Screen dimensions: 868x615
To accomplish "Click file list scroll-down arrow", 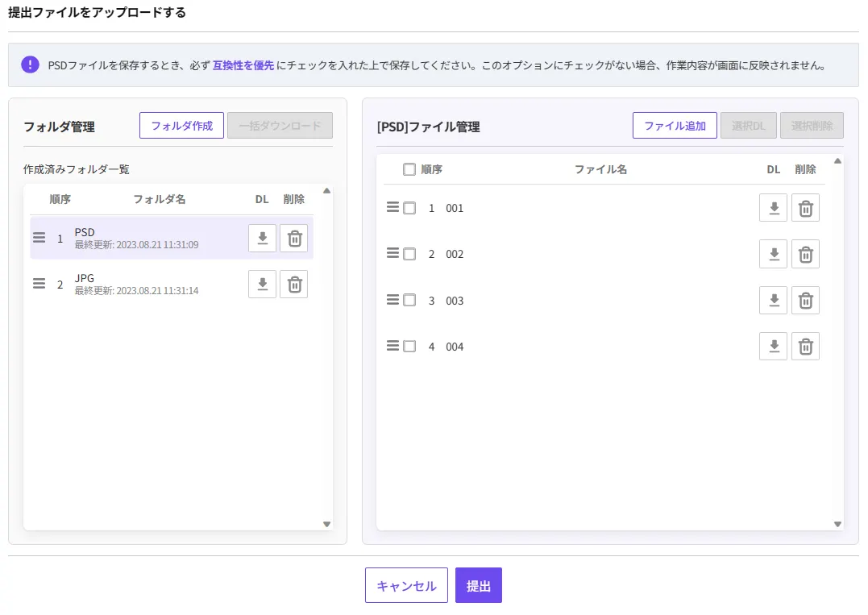I will click(x=837, y=524).
